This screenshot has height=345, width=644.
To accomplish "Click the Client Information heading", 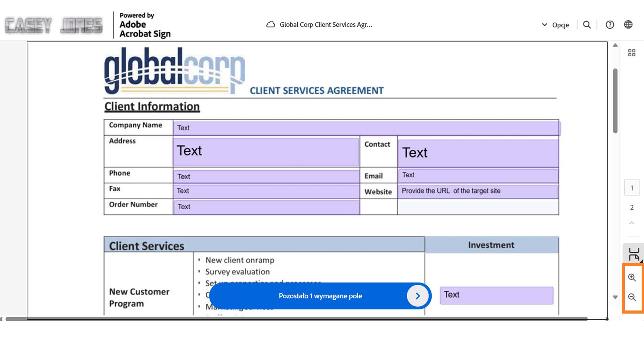I will point(152,107).
